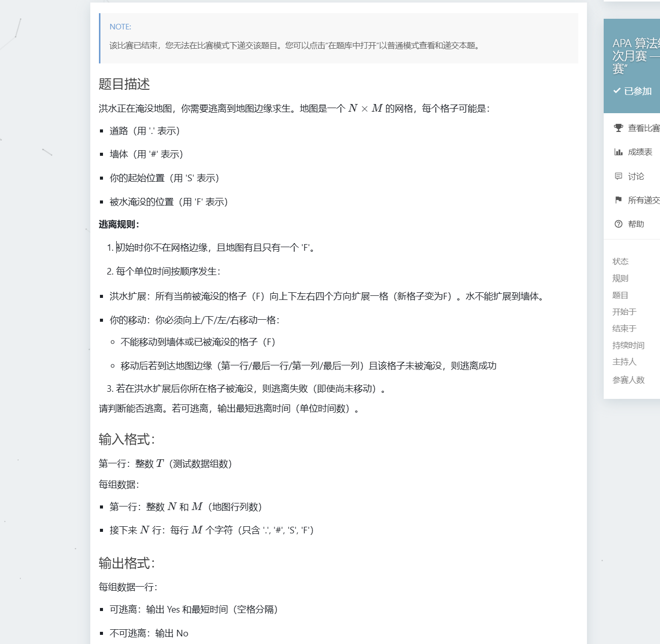Viewport: 660px width, 644px height.
Task: Click the bullet 可逃离：输出 Yes 和最短时间
Action: pos(194,609)
